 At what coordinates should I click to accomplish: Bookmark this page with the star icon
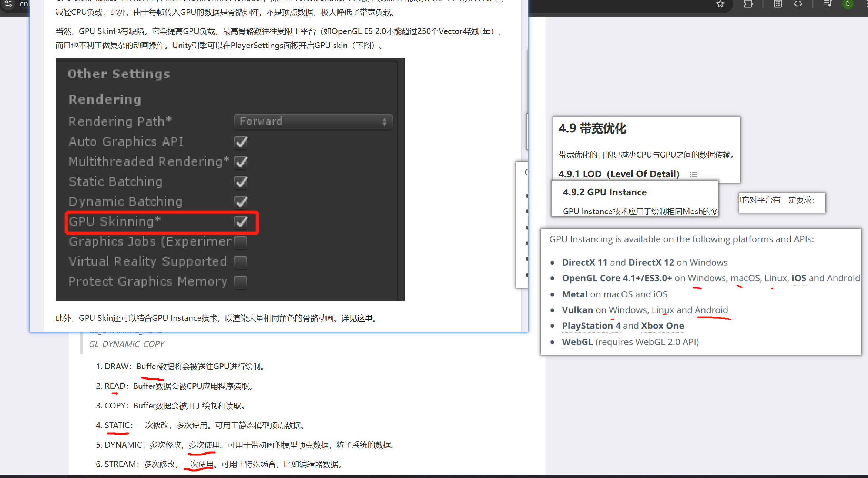tap(720, 4)
